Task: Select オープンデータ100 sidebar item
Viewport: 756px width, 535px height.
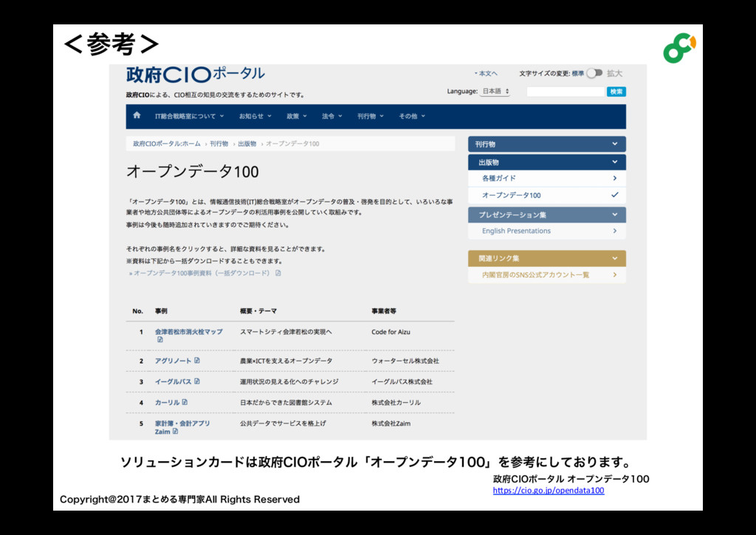Action: click(547, 195)
